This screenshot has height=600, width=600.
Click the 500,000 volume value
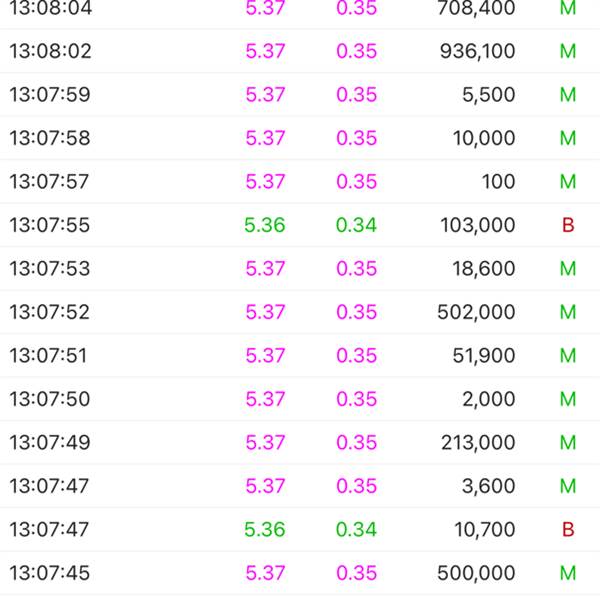pos(476,573)
